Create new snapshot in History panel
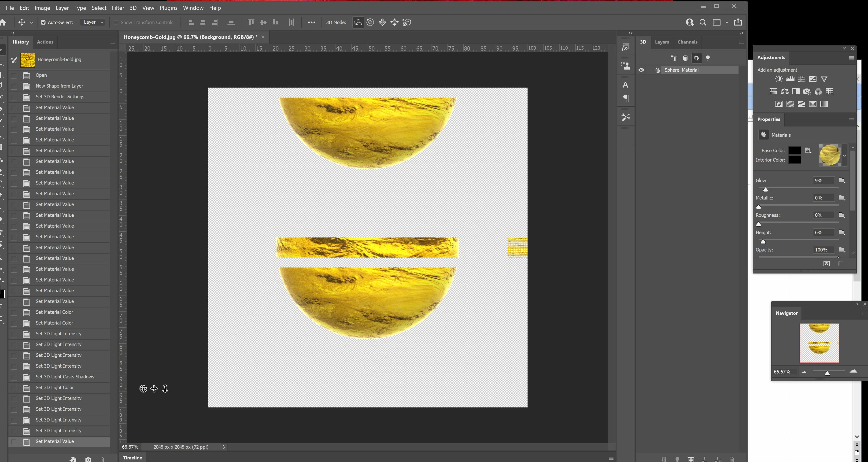The width and height of the screenshot is (868, 462). [88, 459]
